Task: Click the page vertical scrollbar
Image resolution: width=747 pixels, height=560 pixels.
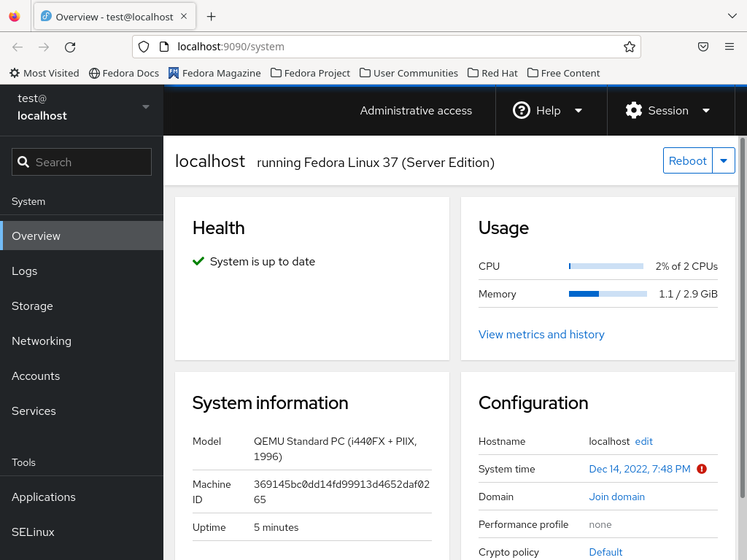Action: coord(742,318)
